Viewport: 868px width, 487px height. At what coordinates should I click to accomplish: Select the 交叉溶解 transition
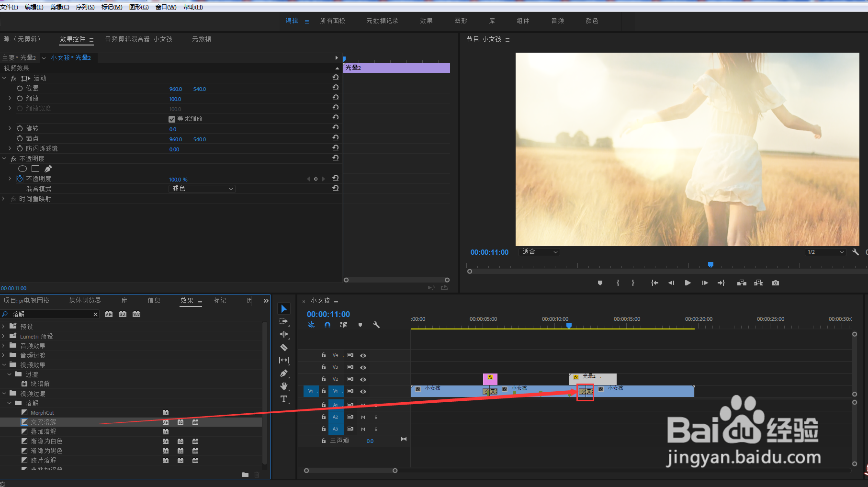point(44,422)
